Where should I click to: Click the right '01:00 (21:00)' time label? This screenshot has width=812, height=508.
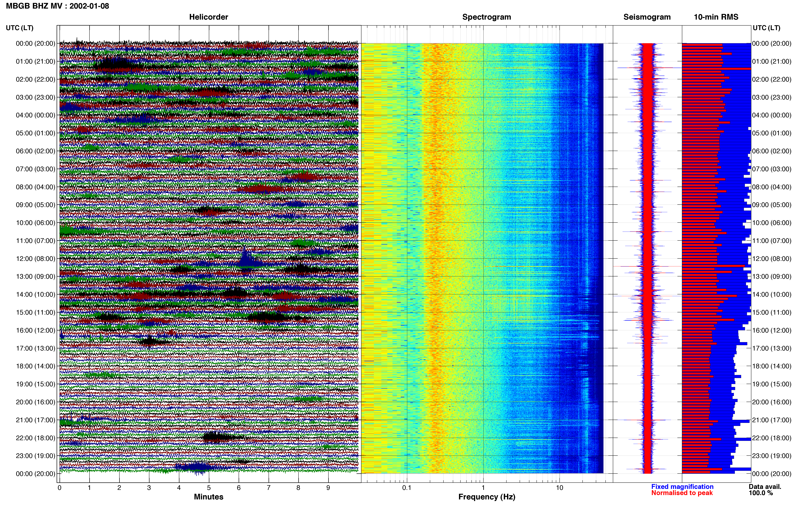tap(772, 61)
